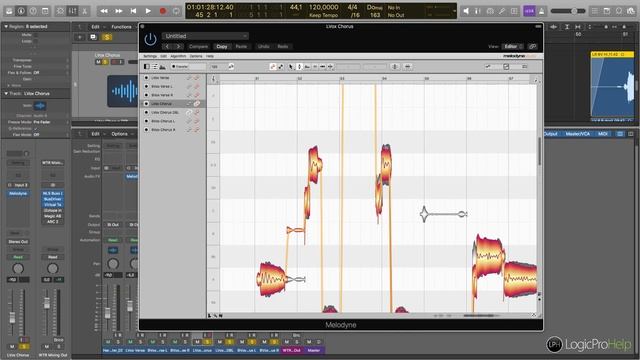Select the Melodyne Amplitude tool
This screenshot has height=360, width=640.
coord(315,67)
